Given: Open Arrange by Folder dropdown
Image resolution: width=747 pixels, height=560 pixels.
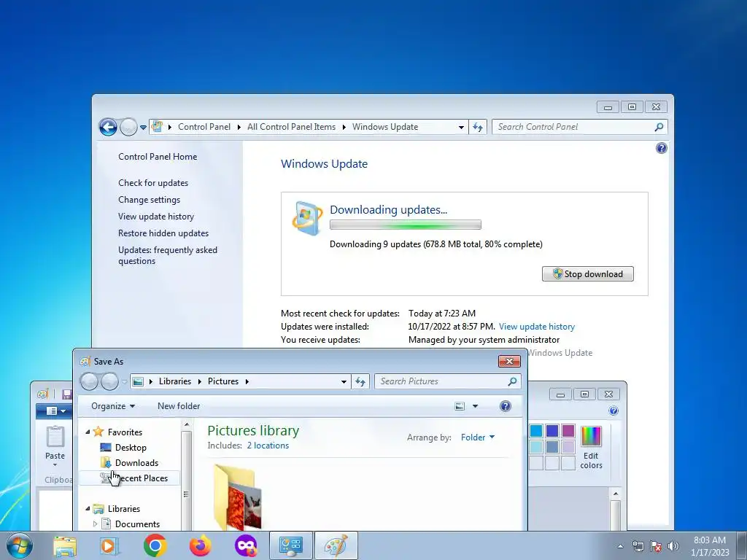Looking at the screenshot, I should [477, 437].
